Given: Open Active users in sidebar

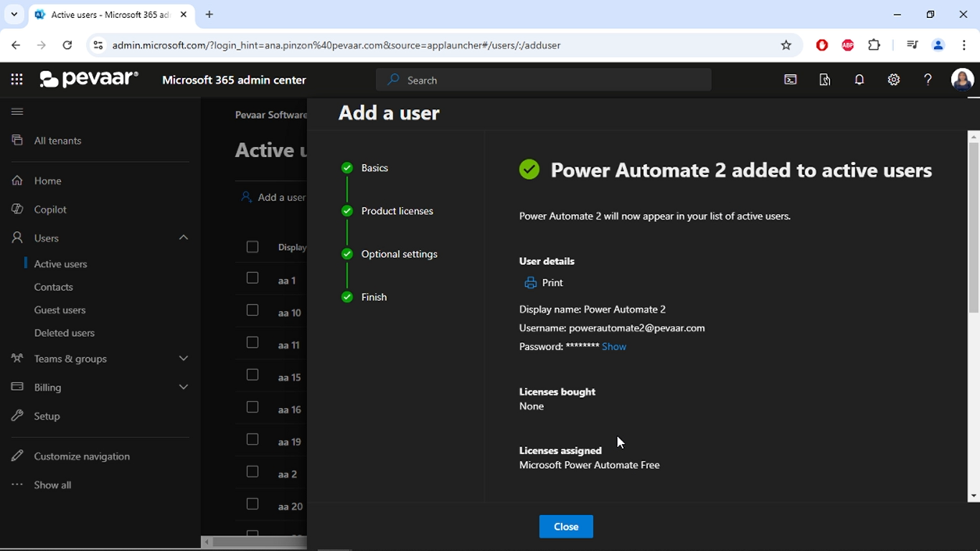Looking at the screenshot, I should tap(60, 264).
